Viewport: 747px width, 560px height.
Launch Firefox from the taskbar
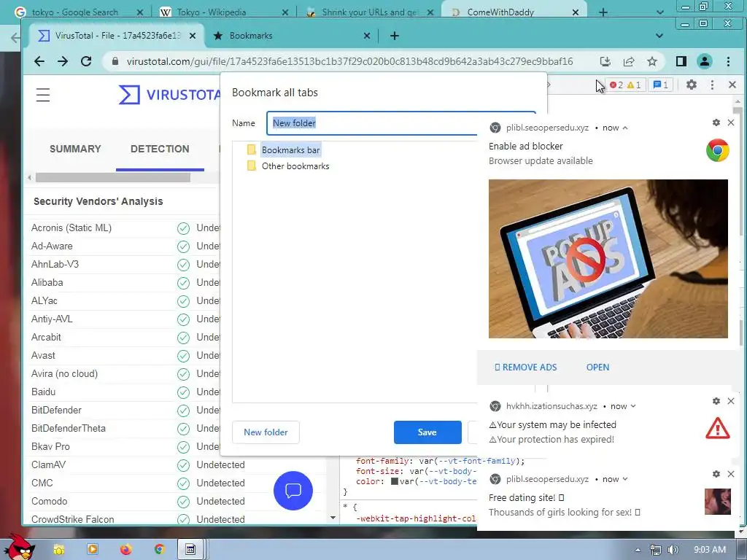coord(125,550)
